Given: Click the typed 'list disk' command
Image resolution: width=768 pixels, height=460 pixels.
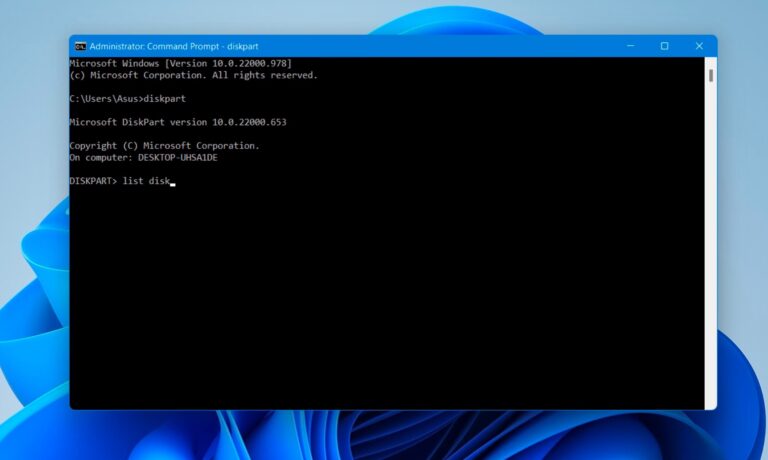Looking at the screenshot, I should (x=146, y=181).
